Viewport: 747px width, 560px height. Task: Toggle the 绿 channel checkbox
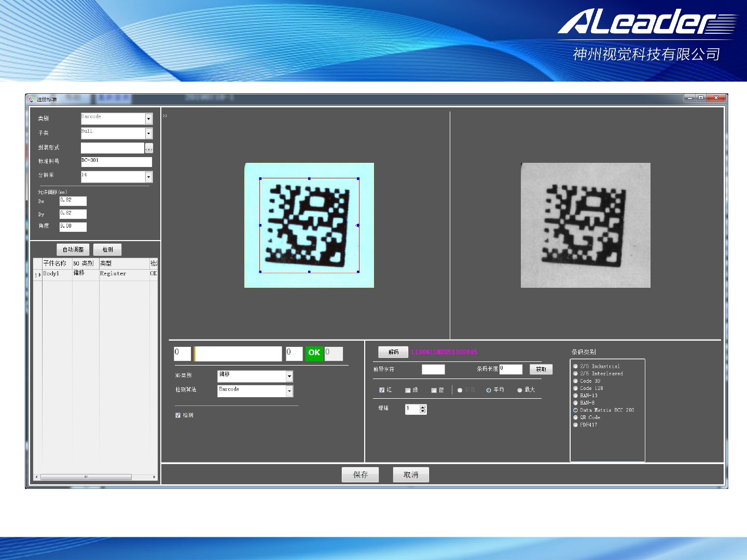pyautogui.click(x=408, y=390)
